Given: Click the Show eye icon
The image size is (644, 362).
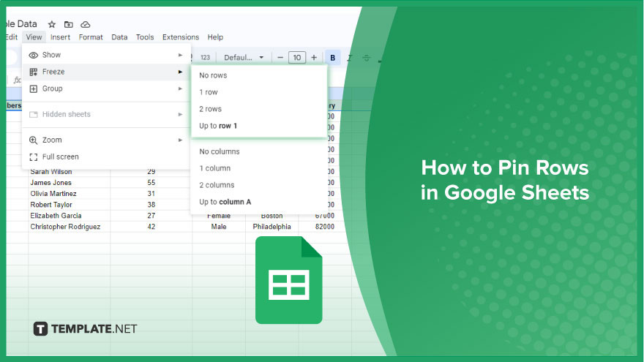Looking at the screenshot, I should pos(33,55).
